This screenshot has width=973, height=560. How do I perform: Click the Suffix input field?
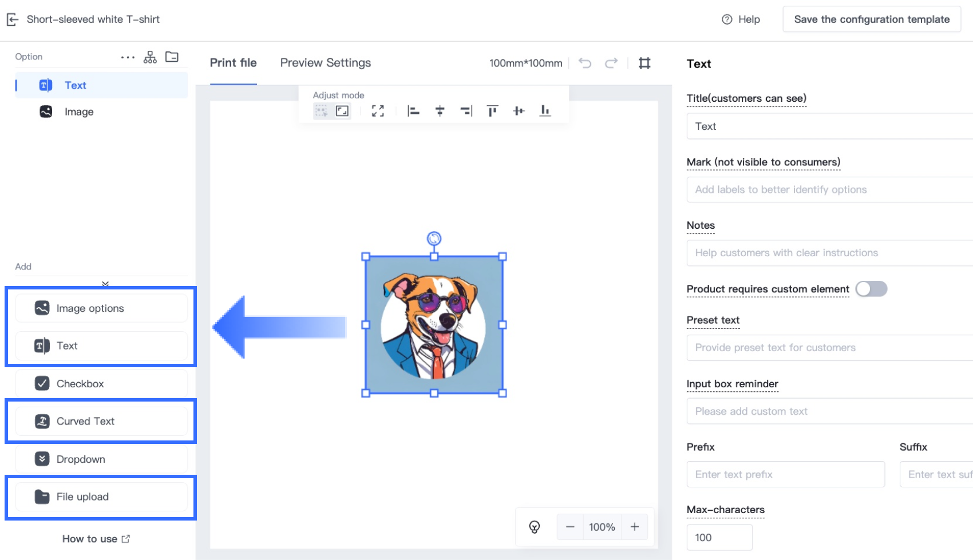pos(936,474)
